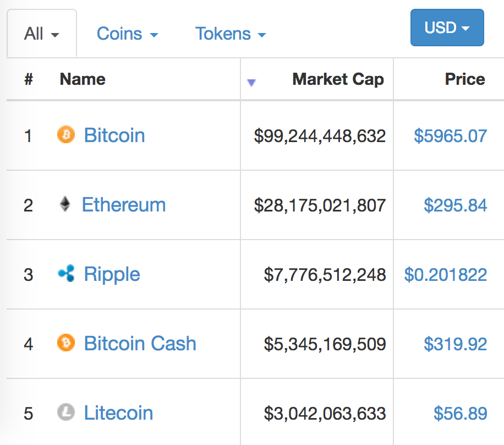Click the Ripple blue logo icon
The image size is (504, 445).
(66, 274)
